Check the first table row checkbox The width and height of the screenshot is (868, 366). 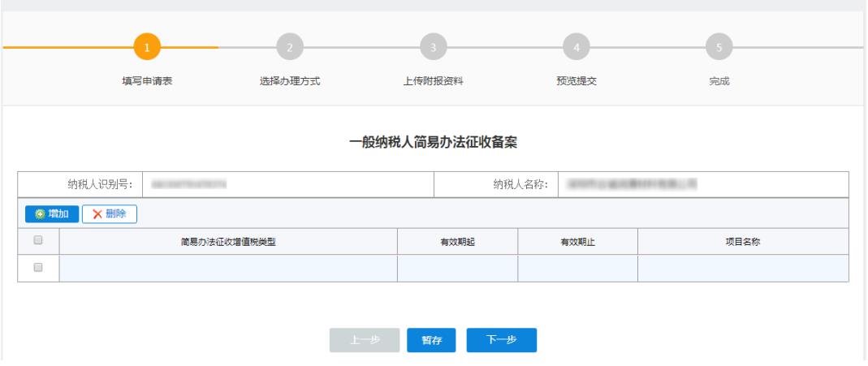[x=38, y=268]
